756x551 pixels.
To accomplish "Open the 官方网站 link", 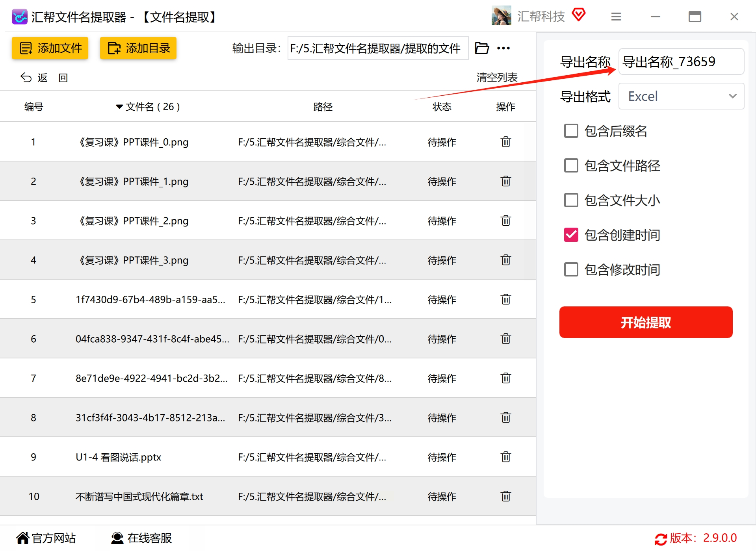I will (x=46, y=538).
